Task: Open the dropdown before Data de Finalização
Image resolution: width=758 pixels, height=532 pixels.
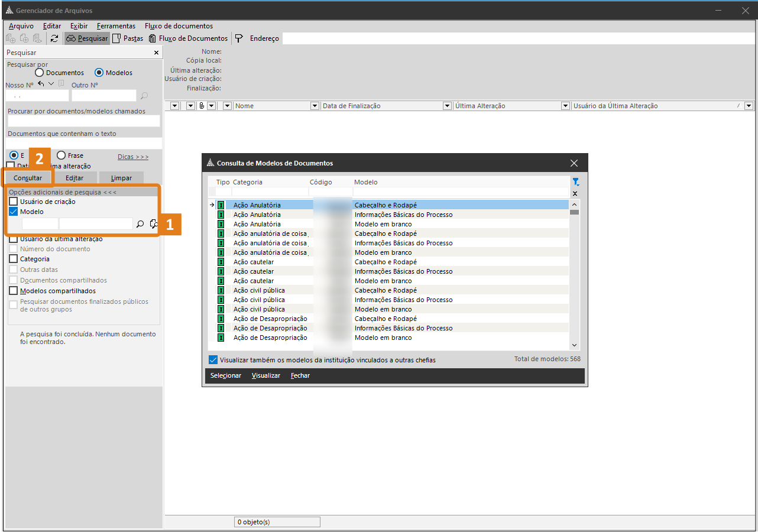Action: click(315, 106)
